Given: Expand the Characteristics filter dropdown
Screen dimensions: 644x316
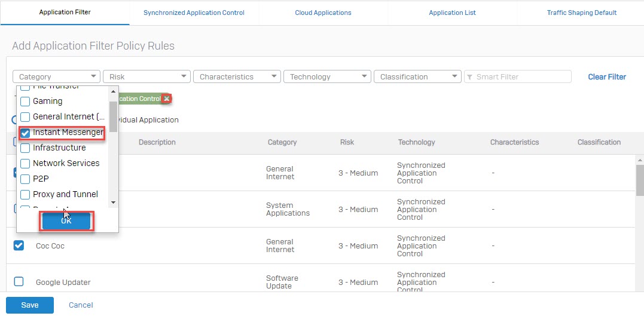Looking at the screenshot, I should pos(237,76).
